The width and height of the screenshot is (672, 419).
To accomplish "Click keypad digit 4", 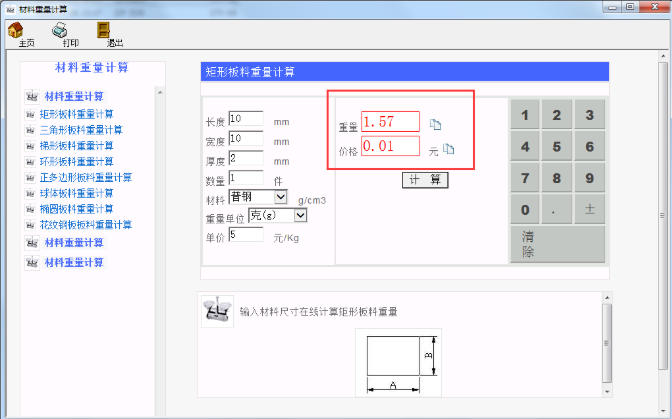I will coord(525,147).
